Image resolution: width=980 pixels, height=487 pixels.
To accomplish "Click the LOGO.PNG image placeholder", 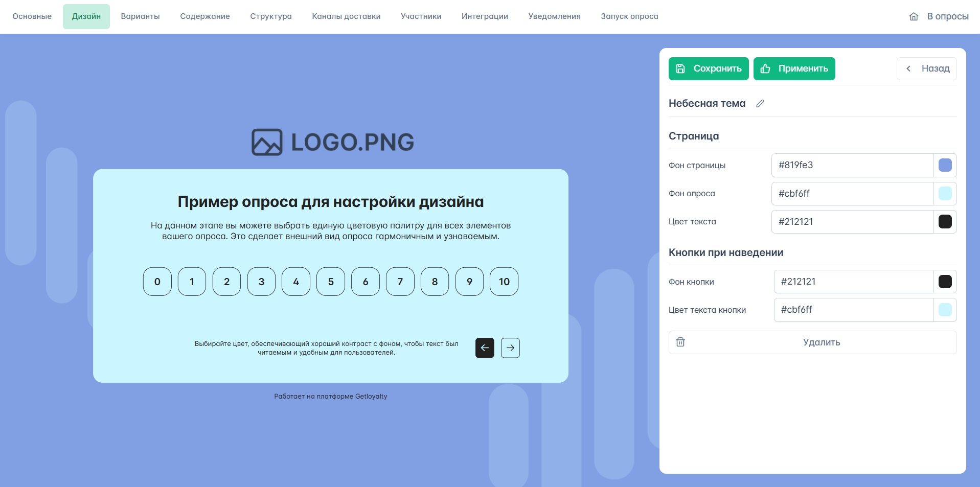I will coord(333,142).
